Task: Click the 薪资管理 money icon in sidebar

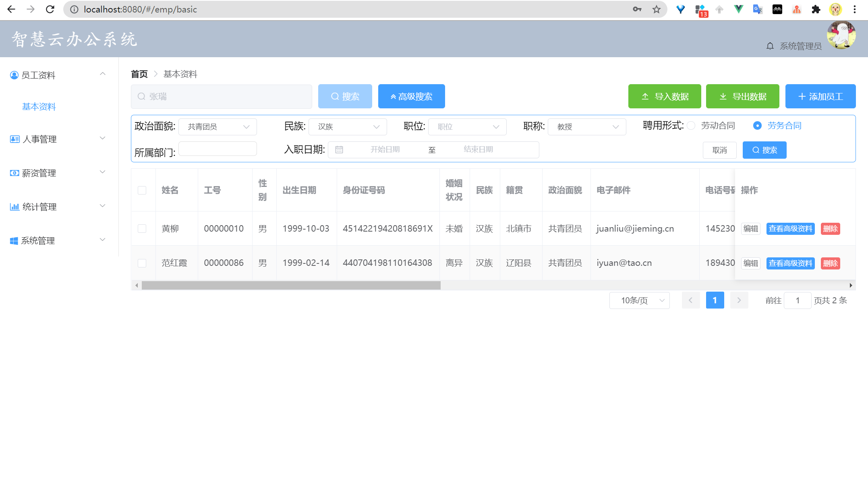Action: 15,173
